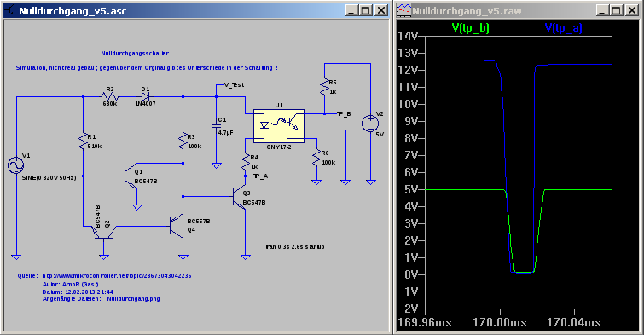Click the U1 CNY17-2 optocoupler symbol
The width and height of the screenshot is (644, 335).
279,126
